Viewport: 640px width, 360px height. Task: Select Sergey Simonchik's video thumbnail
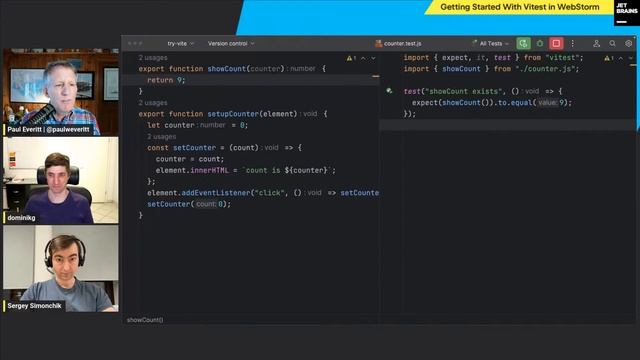pos(61,269)
